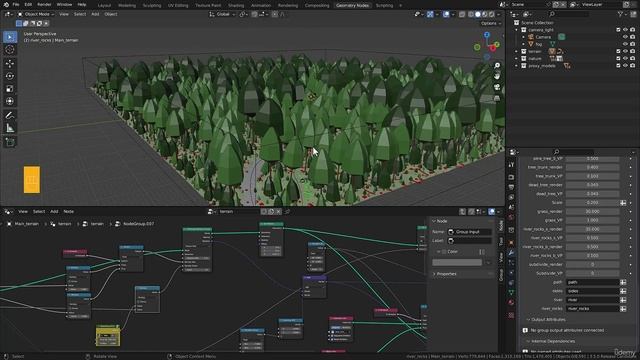Open the Tool tab in node sidebar
This screenshot has height=360, width=640.
pyautogui.click(x=501, y=241)
